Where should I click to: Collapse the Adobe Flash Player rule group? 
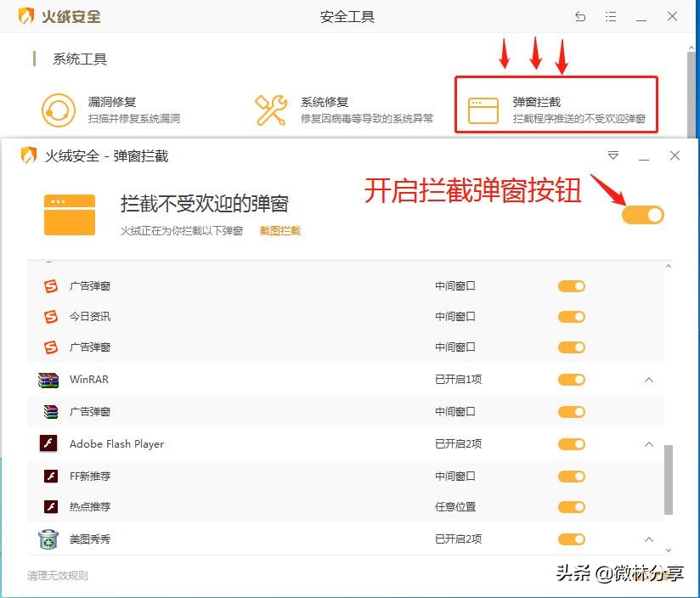point(649,444)
